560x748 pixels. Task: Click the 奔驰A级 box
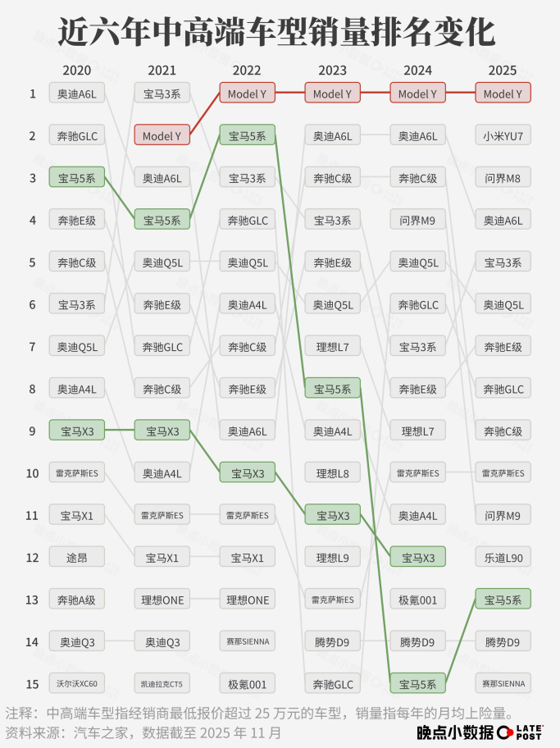pyautogui.click(x=77, y=600)
